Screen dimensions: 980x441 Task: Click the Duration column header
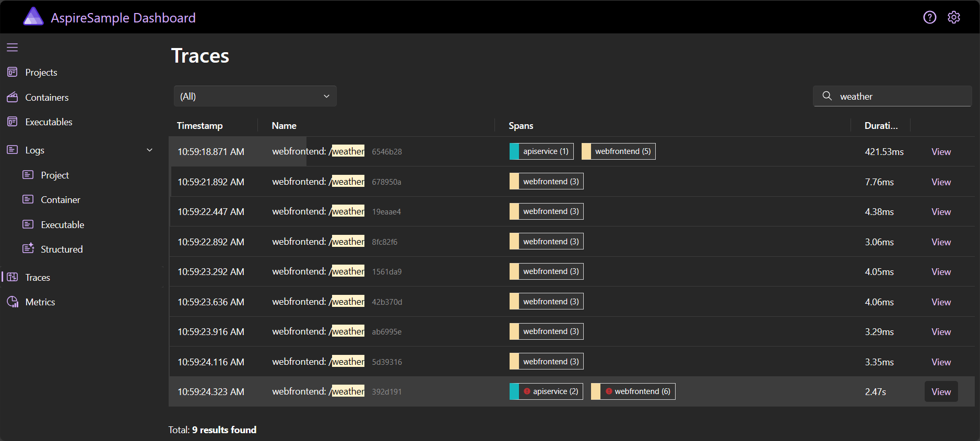click(x=881, y=126)
